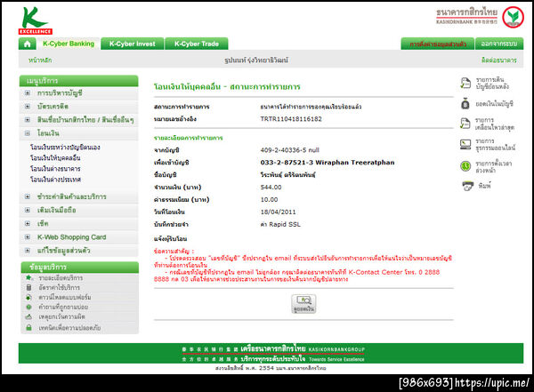Open ดาวน์โหลดแบบฟอร์ม link
Image resolution: width=534 pixels, height=392 pixels.
click(x=65, y=298)
